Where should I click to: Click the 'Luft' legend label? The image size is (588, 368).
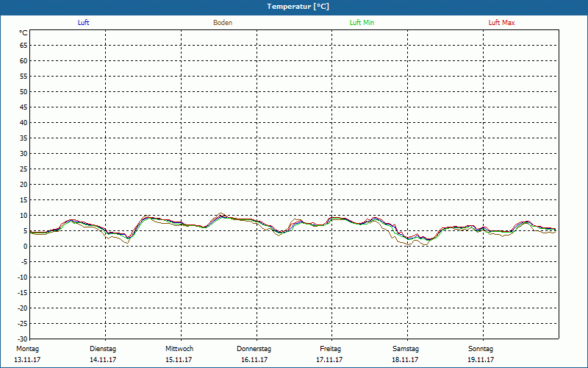[x=83, y=23]
